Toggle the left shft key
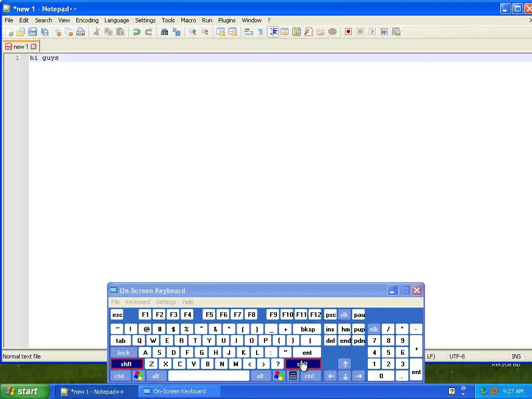The height and width of the screenshot is (399, 532). click(127, 364)
